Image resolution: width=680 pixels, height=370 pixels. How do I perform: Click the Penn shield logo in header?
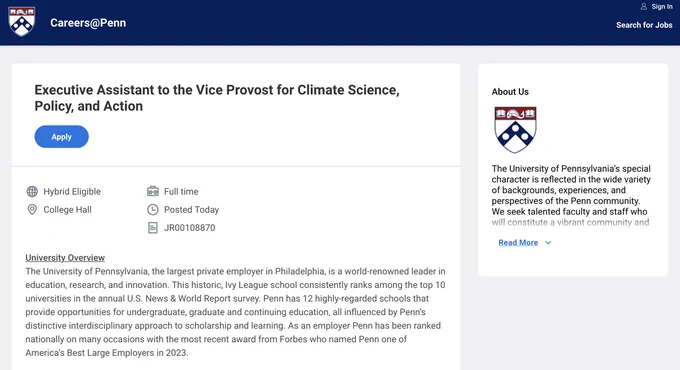tap(22, 21)
